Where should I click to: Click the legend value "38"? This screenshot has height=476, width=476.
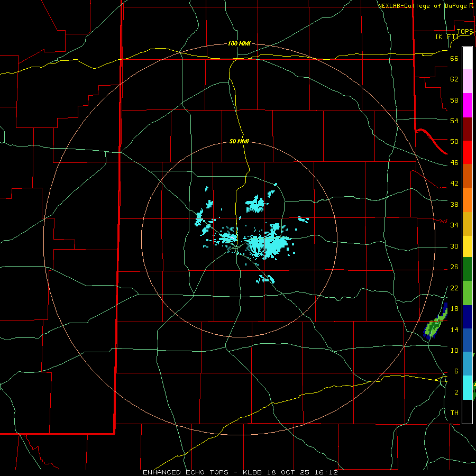(454, 204)
